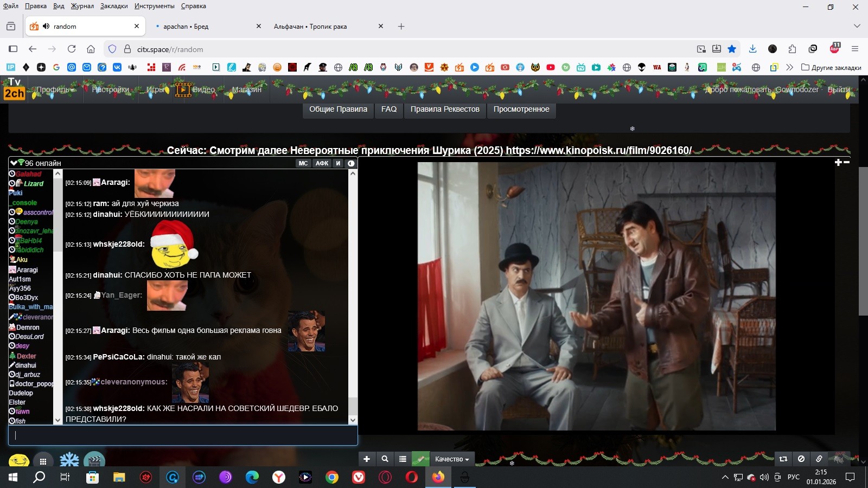868x488 pixels.
Task: Open the snowflake effects button
Action: click(x=69, y=461)
